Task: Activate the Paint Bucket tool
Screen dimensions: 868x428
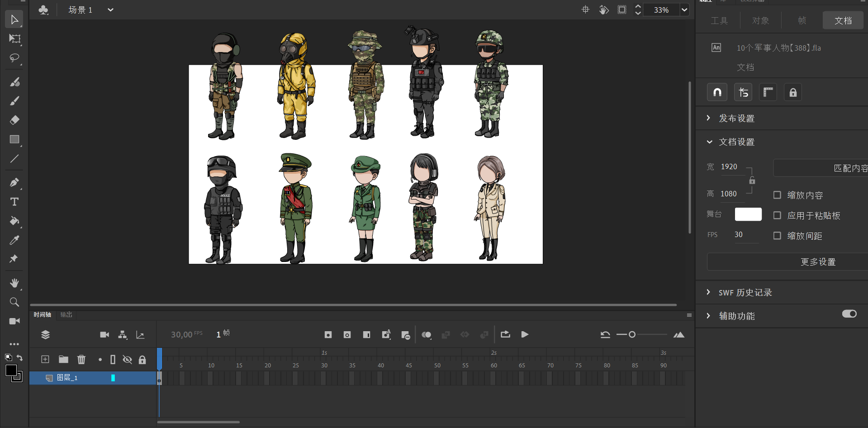Action: [x=14, y=221]
